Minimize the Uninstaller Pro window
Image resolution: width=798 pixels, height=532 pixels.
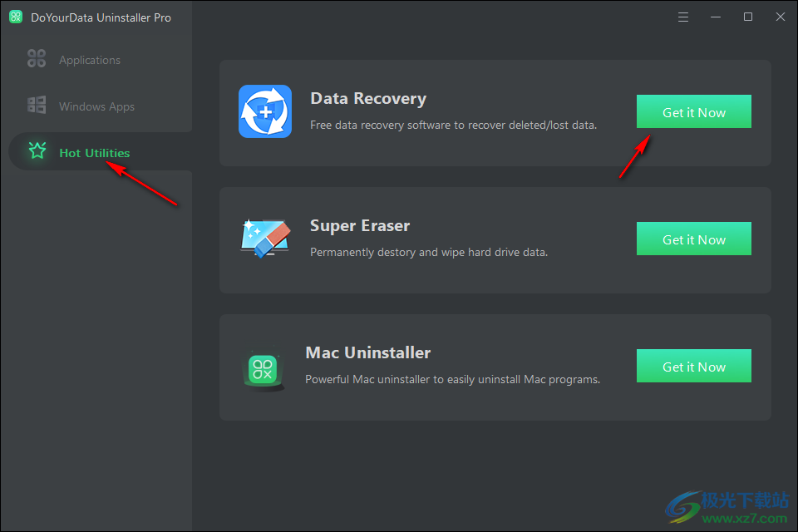coord(716,17)
